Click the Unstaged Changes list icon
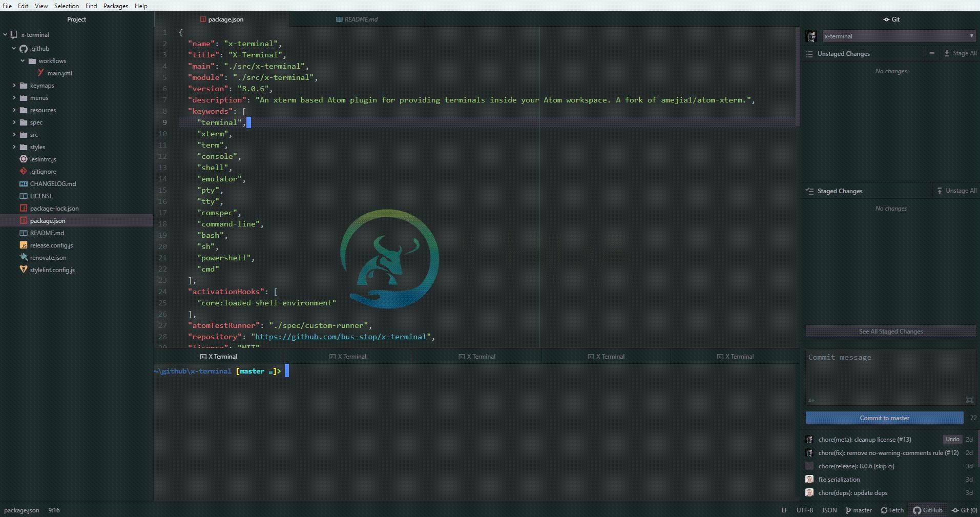The image size is (980, 517). click(809, 54)
